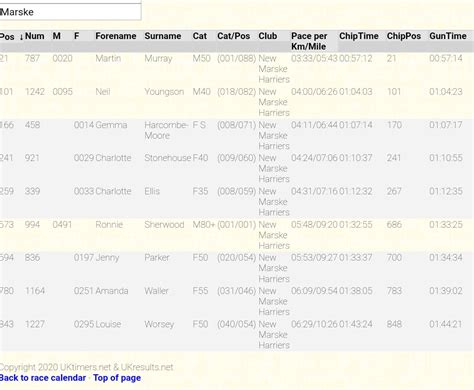Image resolution: width=474 pixels, height=390 pixels.
Task: Select pace value 06:29/10:26
Action: coord(314,324)
